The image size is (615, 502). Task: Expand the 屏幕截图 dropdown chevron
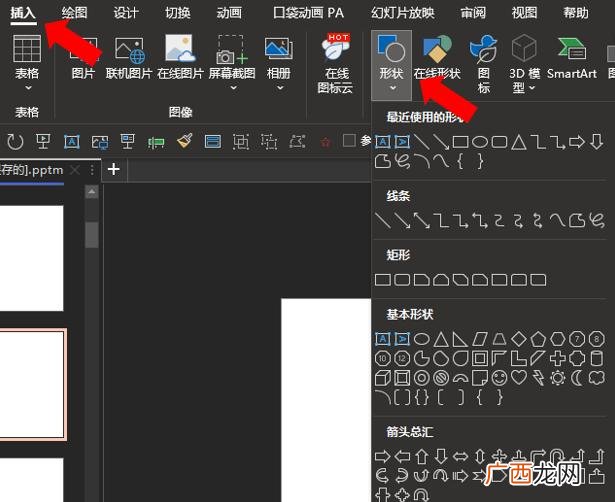(233, 88)
